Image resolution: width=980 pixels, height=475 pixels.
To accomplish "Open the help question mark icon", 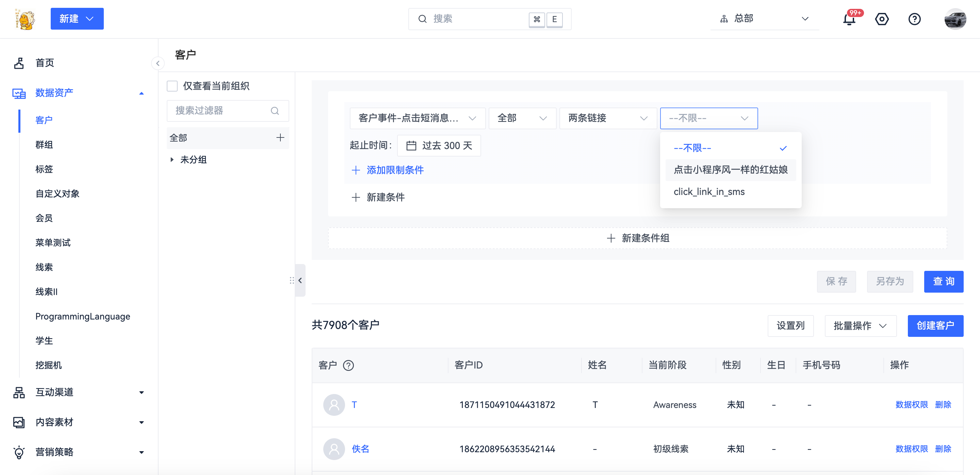I will pos(914,19).
